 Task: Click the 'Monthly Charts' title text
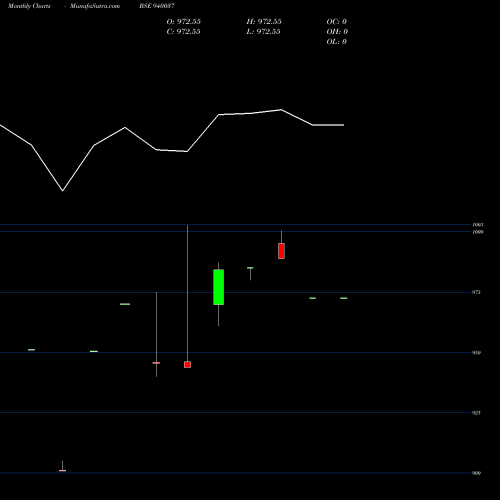(29, 6)
